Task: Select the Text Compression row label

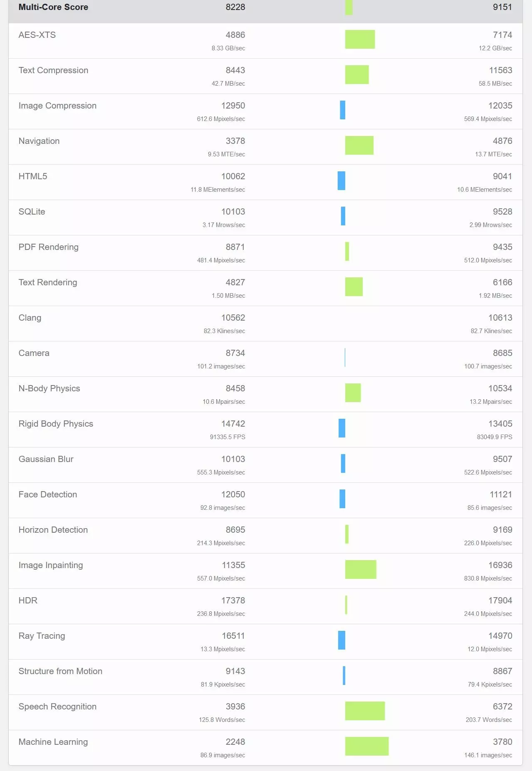Action: pos(53,70)
